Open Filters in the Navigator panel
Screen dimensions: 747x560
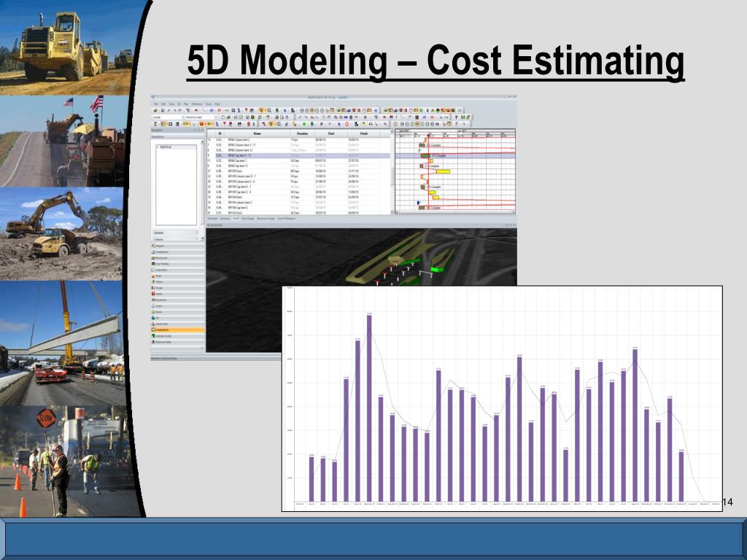tap(177, 282)
